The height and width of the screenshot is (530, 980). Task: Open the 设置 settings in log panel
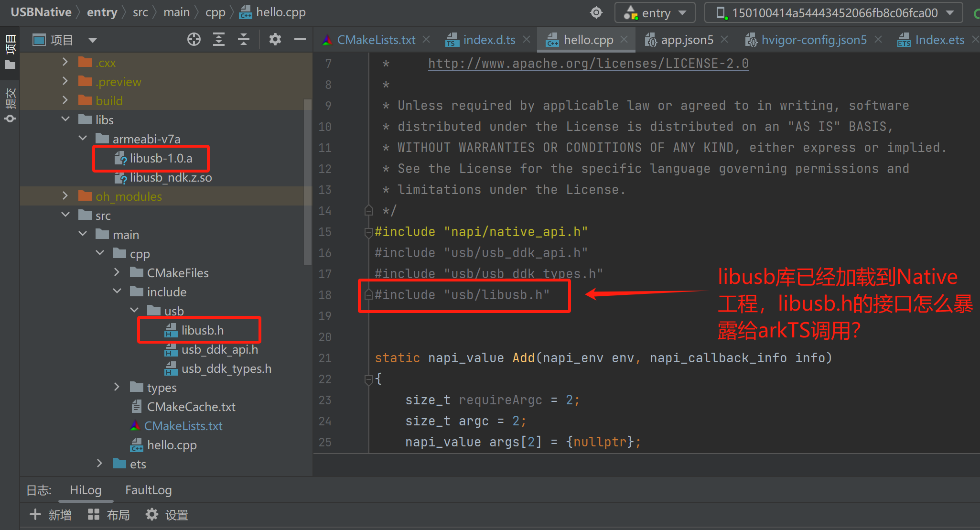[167, 515]
